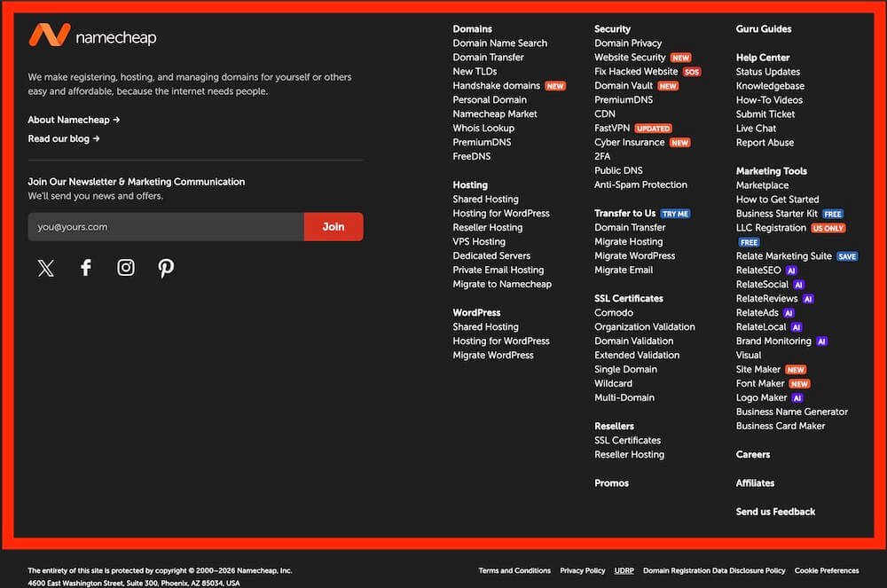Open the FastVPN link
Viewport: 887px width, 588px height.
click(612, 129)
